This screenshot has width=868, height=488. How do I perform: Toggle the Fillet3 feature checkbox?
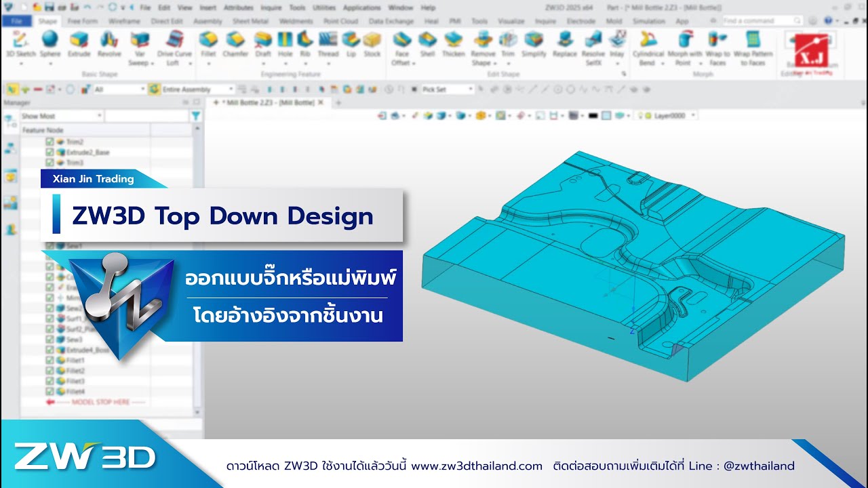click(x=50, y=381)
